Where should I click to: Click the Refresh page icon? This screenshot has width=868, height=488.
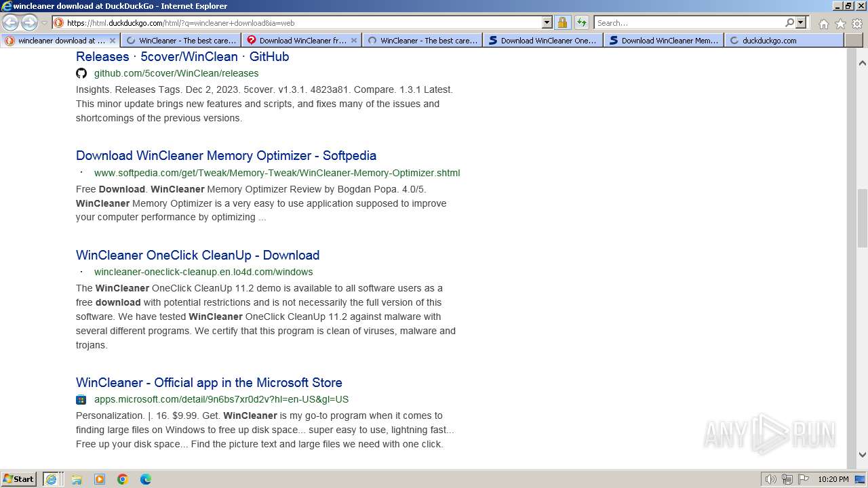(x=581, y=22)
